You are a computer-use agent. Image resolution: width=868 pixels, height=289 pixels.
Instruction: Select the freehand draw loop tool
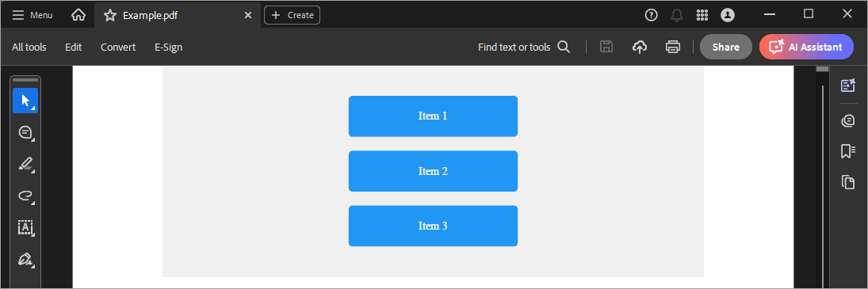[x=25, y=196]
